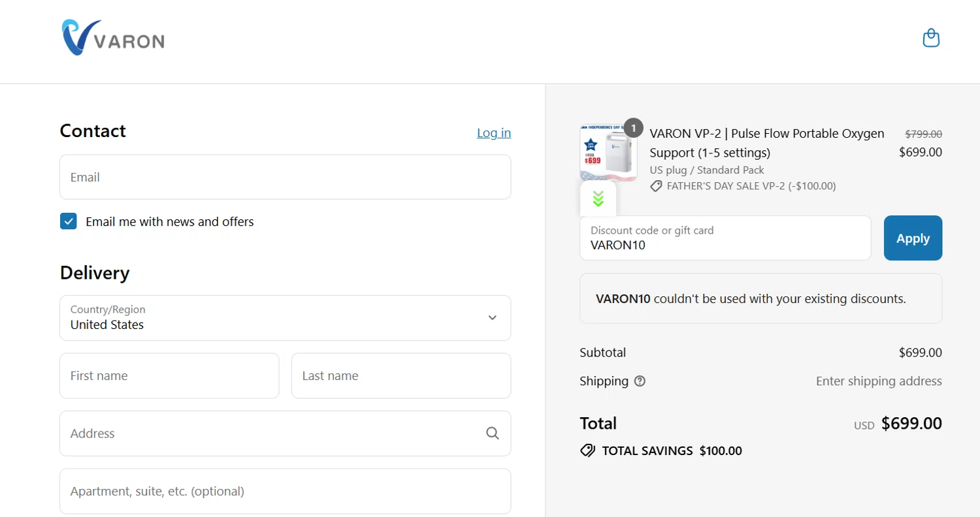This screenshot has height=517, width=980.
Task: Click the item quantity badge on product image
Action: (633, 128)
